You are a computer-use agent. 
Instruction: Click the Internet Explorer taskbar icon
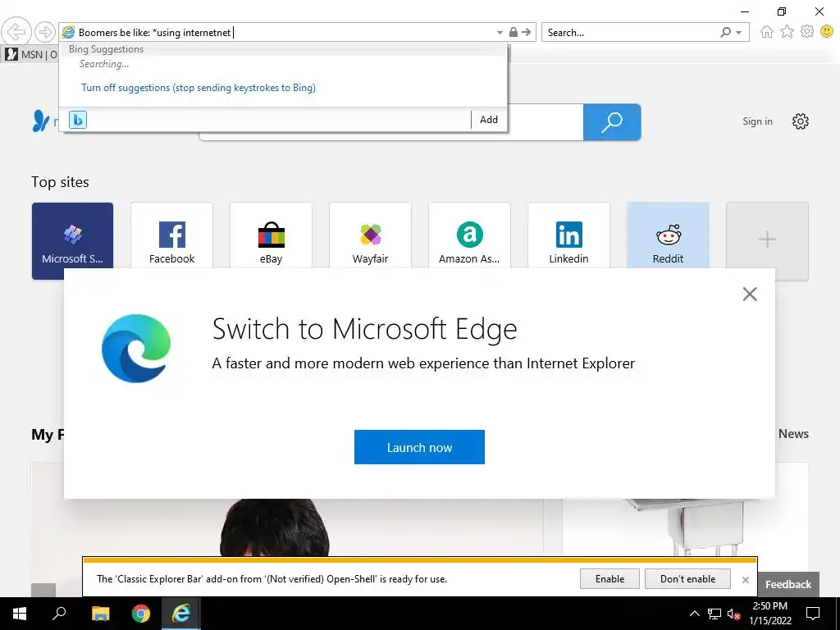click(181, 614)
